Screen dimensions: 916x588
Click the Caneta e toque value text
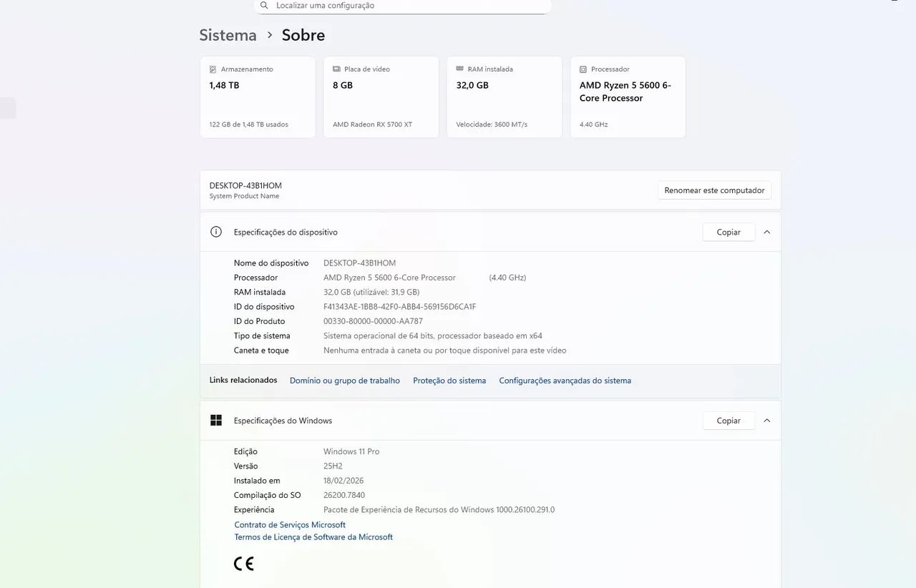click(x=444, y=351)
